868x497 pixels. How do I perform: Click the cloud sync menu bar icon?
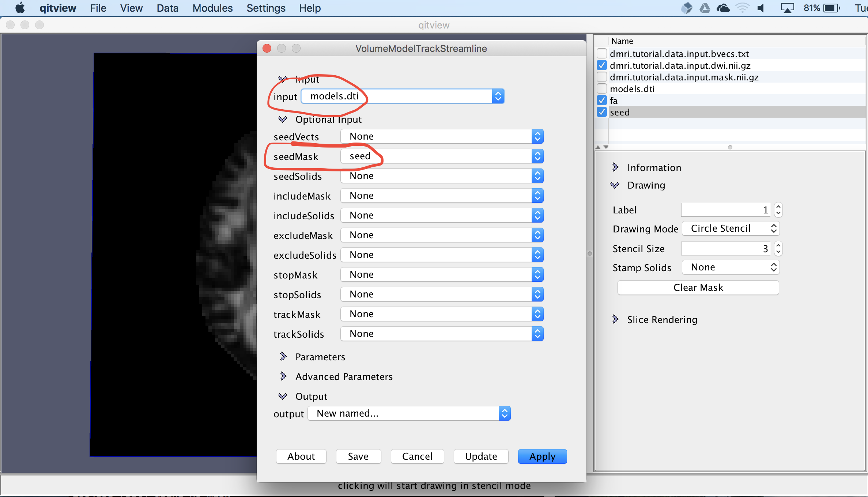click(723, 8)
